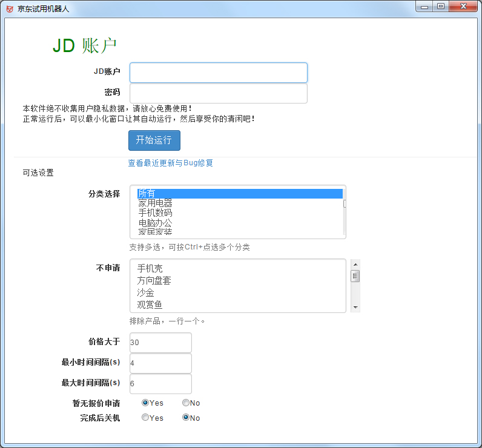Select Yes for 暂无报价申请

tap(145, 403)
